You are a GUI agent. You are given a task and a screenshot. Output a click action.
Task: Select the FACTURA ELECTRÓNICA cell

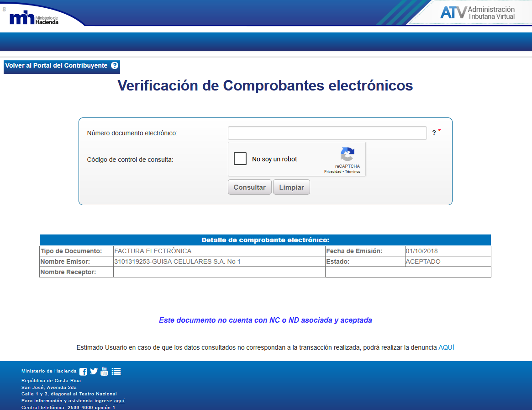click(x=219, y=251)
